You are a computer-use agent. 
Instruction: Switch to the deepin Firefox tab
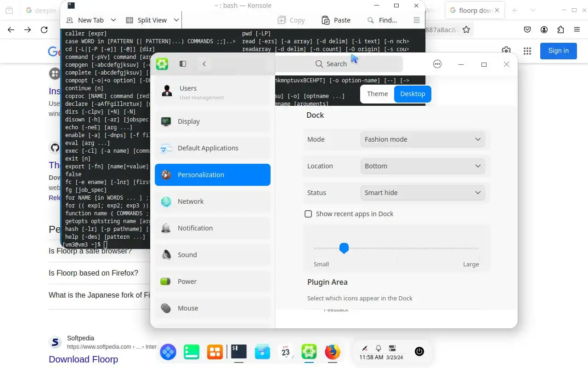click(x=41, y=10)
